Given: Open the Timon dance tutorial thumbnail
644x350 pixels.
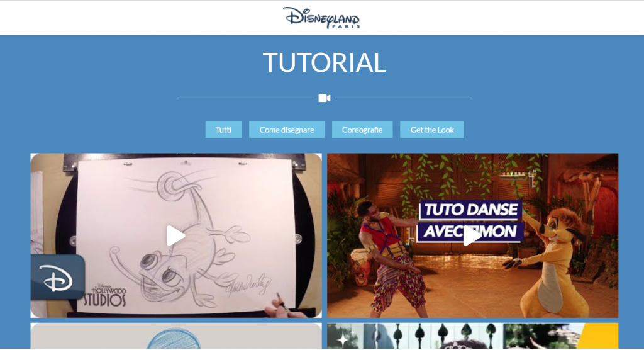Looking at the screenshot, I should point(472,235).
